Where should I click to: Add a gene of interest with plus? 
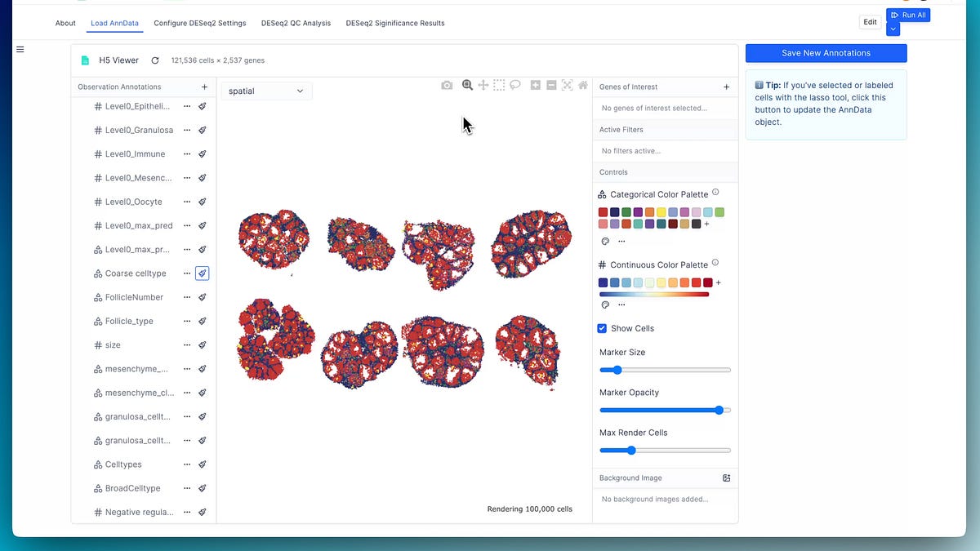click(727, 87)
